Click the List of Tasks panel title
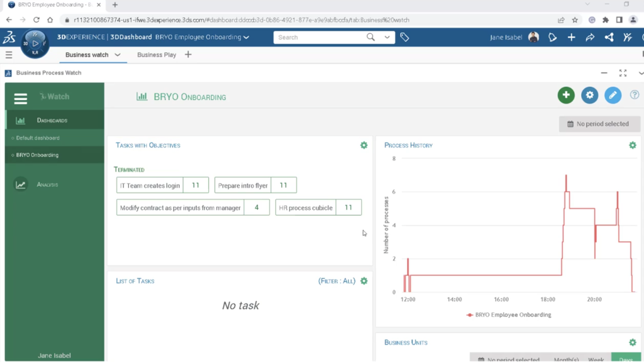644x362 pixels. pyautogui.click(x=135, y=281)
